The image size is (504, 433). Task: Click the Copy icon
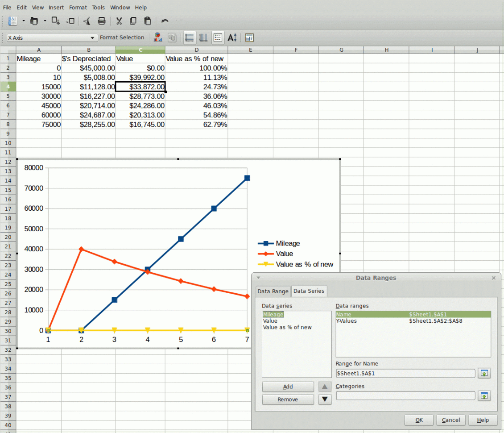tap(132, 21)
